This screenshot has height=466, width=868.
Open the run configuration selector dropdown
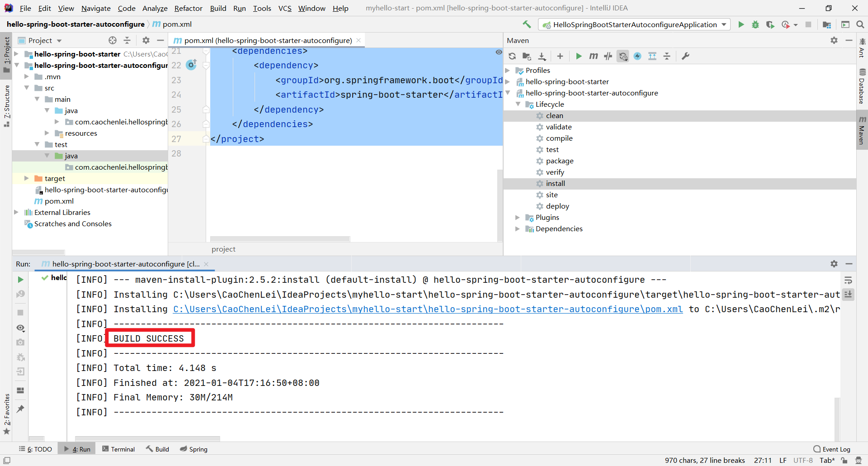(x=634, y=24)
